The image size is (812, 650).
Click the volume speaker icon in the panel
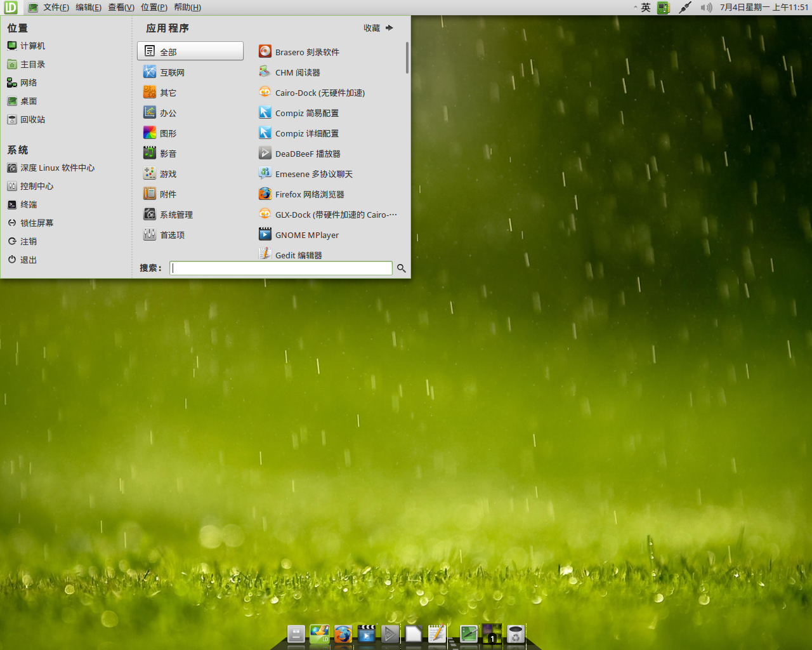coord(706,8)
